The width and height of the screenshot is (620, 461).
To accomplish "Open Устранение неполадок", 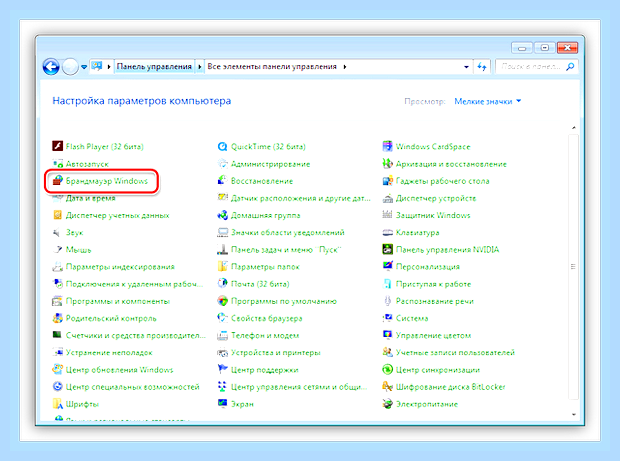I will point(109,352).
